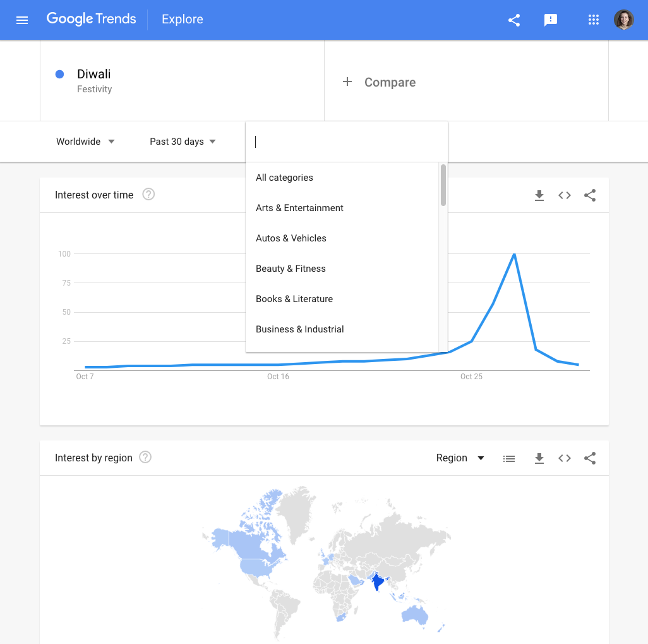Click the Oct 25 axis label
Viewport: 648px width, 644px height.
pos(472,377)
